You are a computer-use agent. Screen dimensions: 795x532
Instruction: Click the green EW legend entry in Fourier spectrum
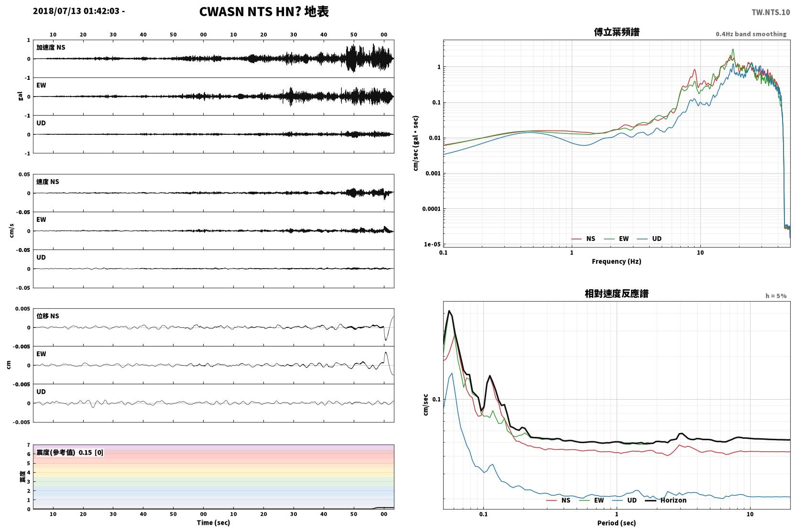pyautogui.click(x=616, y=239)
